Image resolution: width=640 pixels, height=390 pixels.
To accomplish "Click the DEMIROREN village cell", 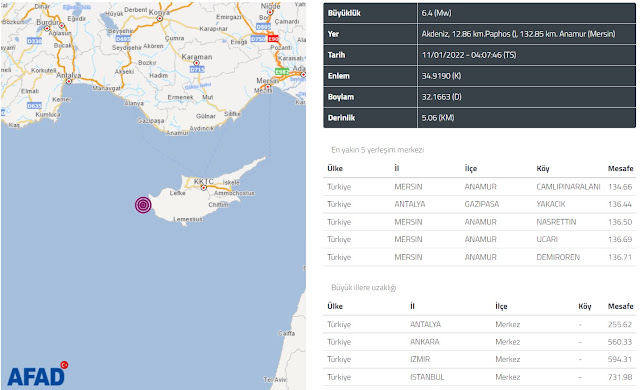I will click(558, 257).
